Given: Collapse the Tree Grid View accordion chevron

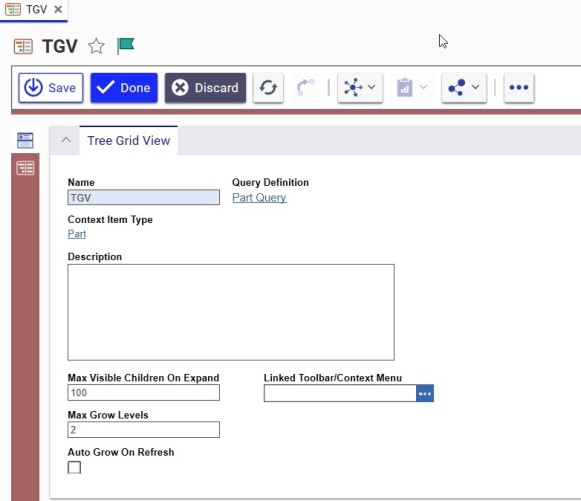Looking at the screenshot, I should [x=66, y=140].
